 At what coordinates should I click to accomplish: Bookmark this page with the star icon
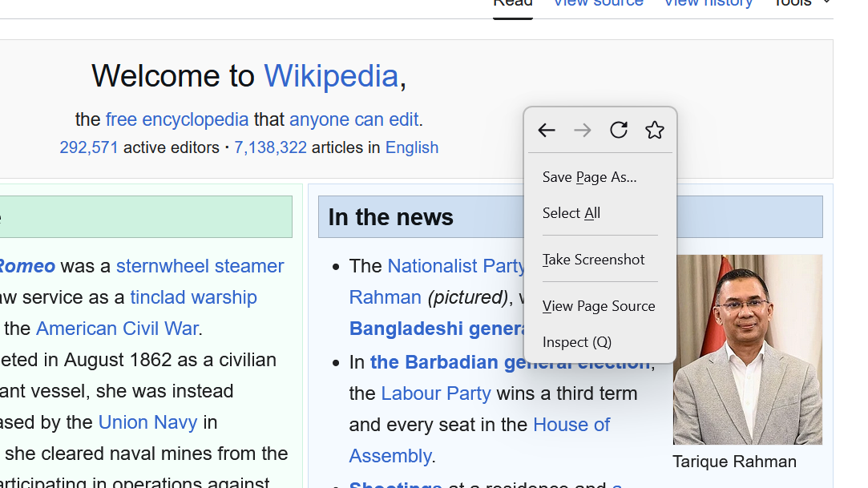click(655, 131)
